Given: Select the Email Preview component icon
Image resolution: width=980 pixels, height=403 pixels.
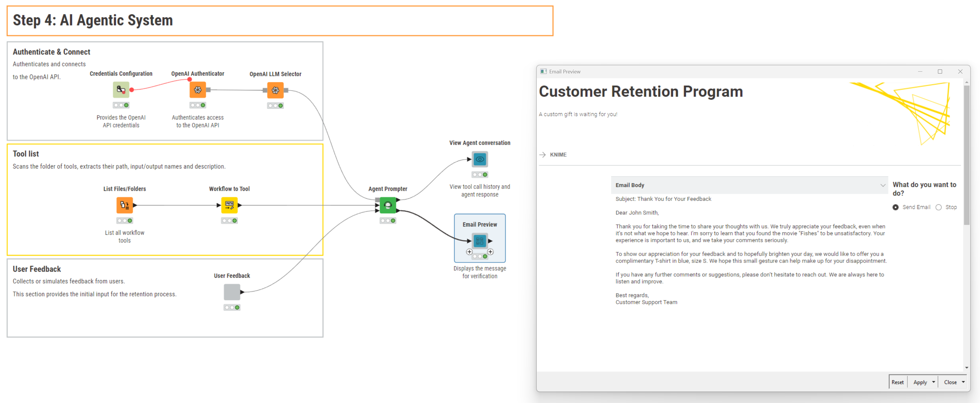Looking at the screenshot, I should (x=480, y=241).
